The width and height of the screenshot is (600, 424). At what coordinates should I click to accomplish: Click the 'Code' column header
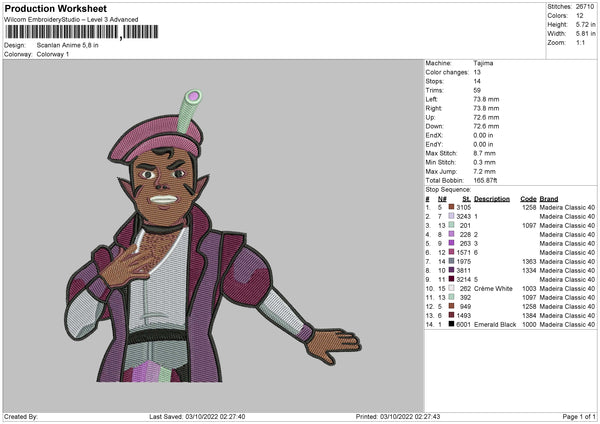(x=528, y=199)
